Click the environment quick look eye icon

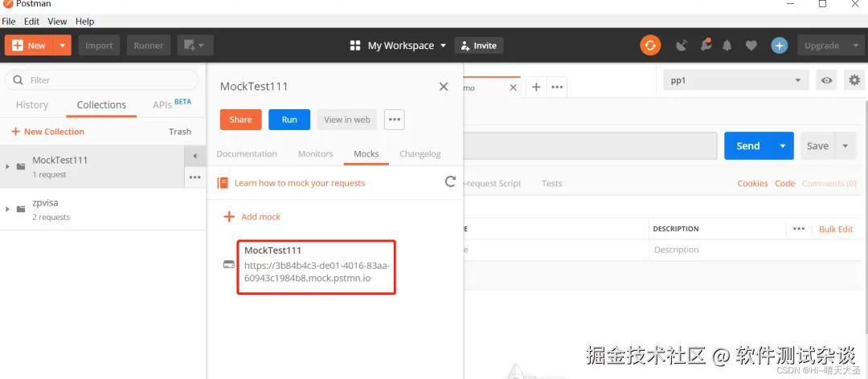point(826,80)
